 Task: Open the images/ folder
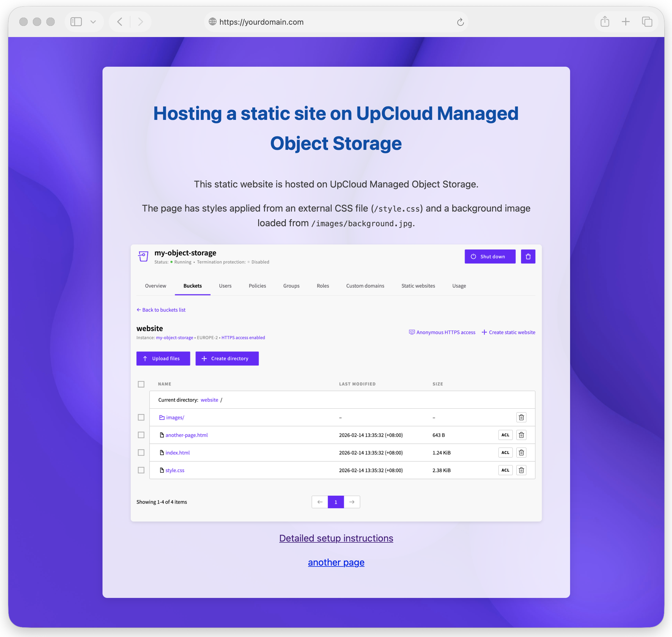(x=175, y=417)
